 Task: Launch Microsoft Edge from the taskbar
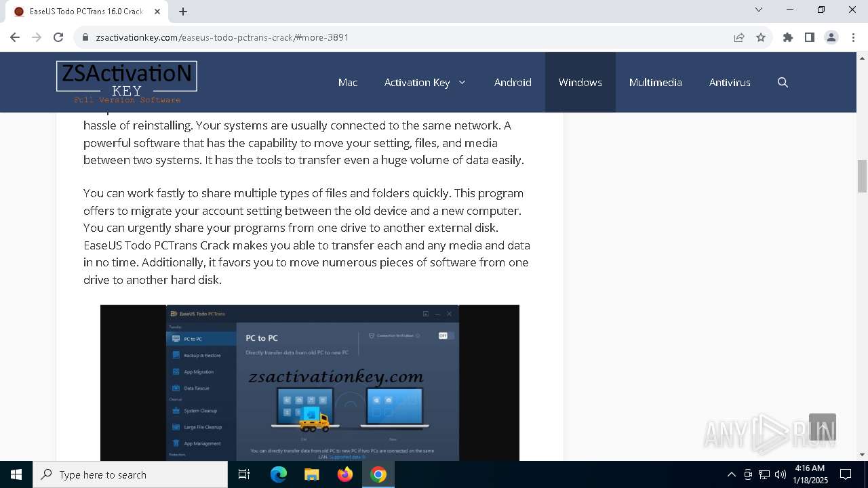click(279, 474)
